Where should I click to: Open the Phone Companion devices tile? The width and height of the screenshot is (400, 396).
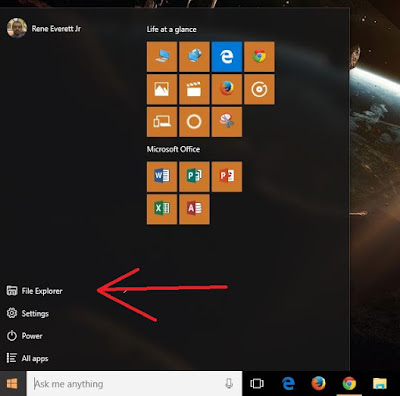(162, 122)
